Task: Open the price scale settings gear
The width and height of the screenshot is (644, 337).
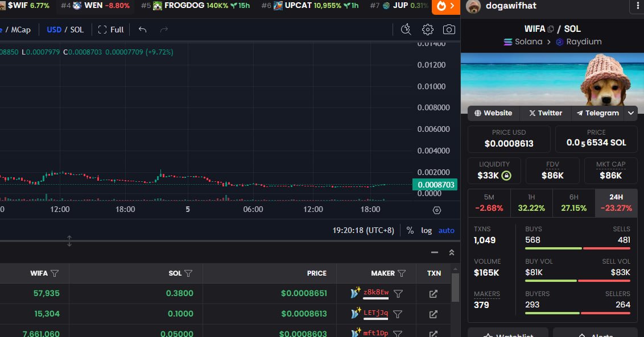Action: (436, 210)
